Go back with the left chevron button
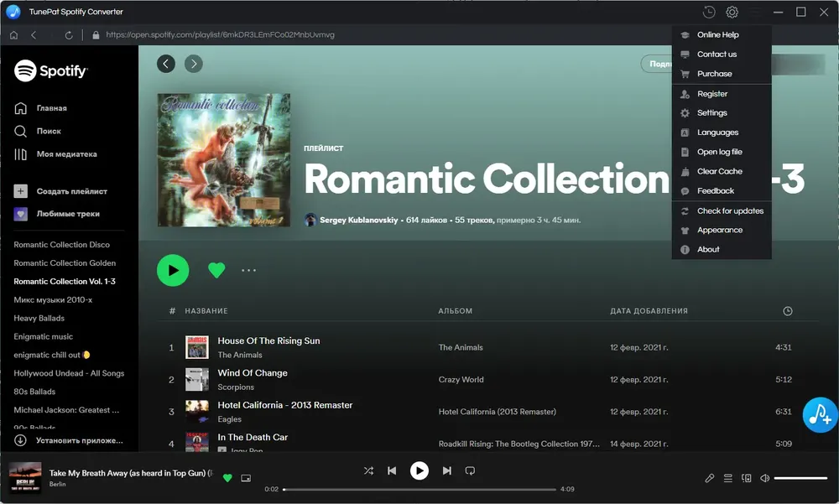This screenshot has width=839, height=504. click(166, 64)
